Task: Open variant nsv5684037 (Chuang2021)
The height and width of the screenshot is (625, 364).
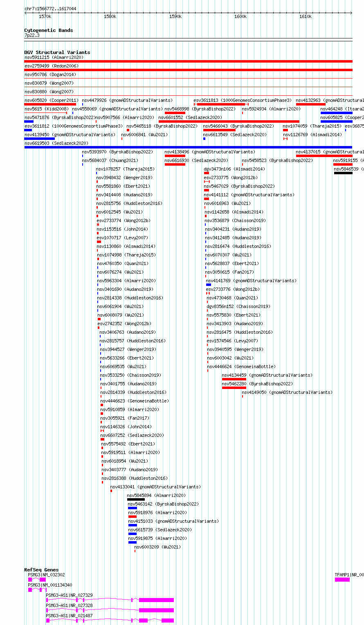Action: click(110, 160)
